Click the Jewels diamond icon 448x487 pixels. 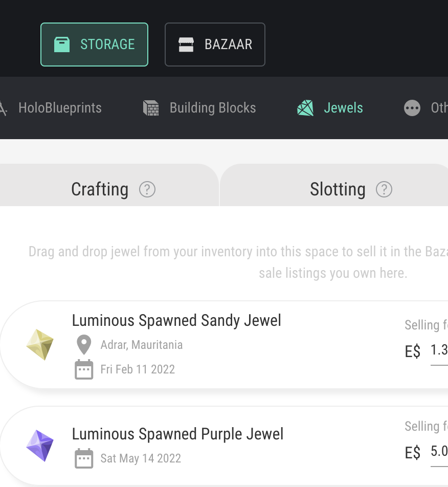tap(305, 108)
